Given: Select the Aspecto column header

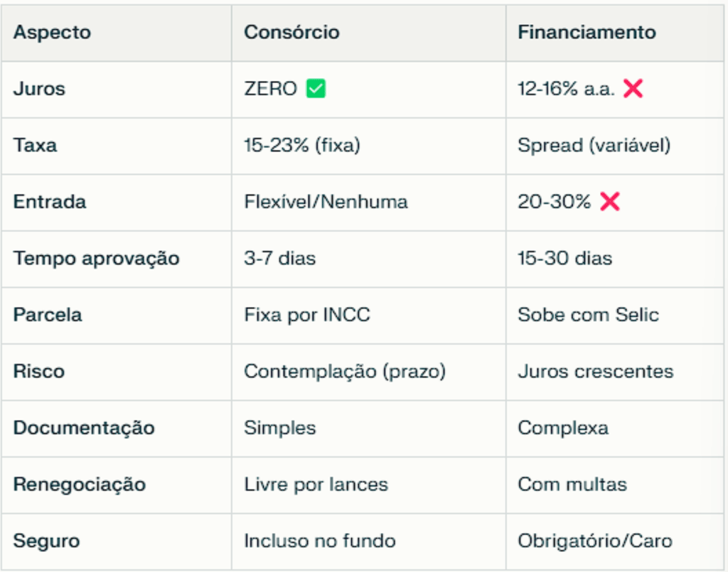Looking at the screenshot, I should click(x=52, y=33).
